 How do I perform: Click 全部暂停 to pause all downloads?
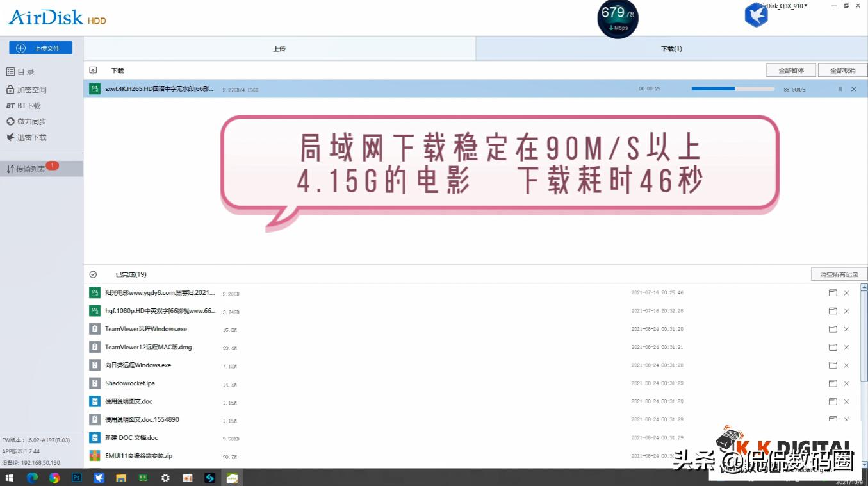(x=790, y=70)
